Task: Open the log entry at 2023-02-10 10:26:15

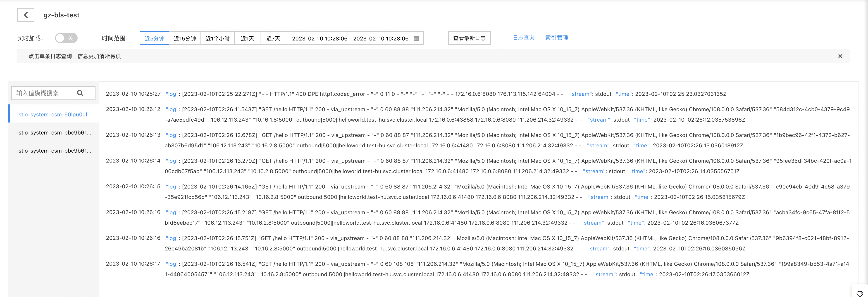Action: coord(478,192)
